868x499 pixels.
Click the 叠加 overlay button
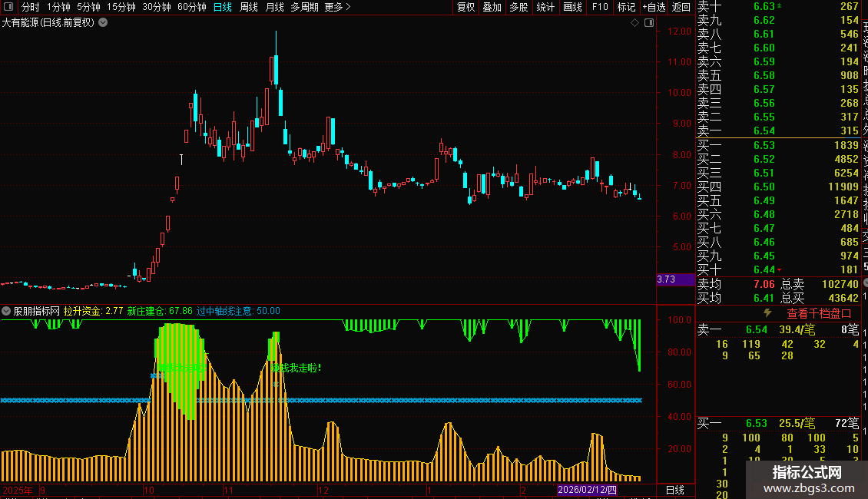pyautogui.click(x=492, y=7)
